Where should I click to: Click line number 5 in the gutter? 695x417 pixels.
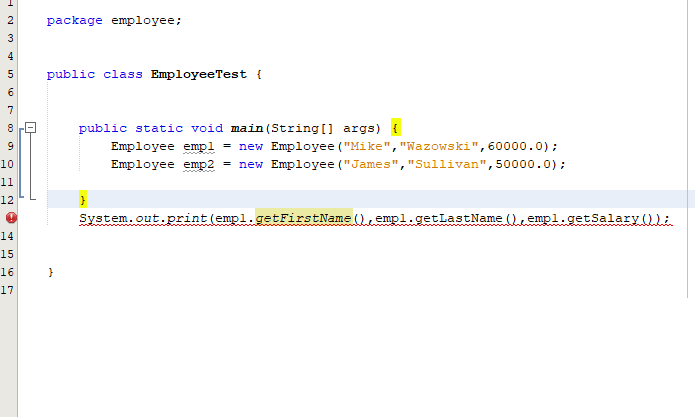pos(10,74)
